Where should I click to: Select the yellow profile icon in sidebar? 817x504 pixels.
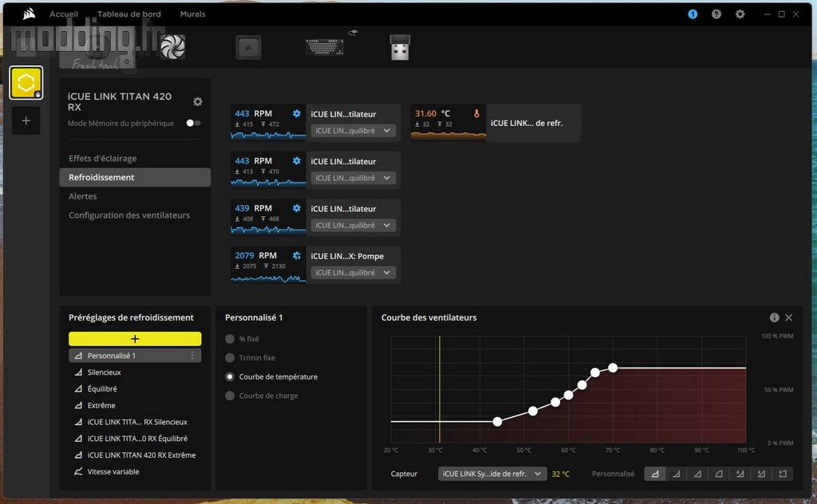coord(26,83)
